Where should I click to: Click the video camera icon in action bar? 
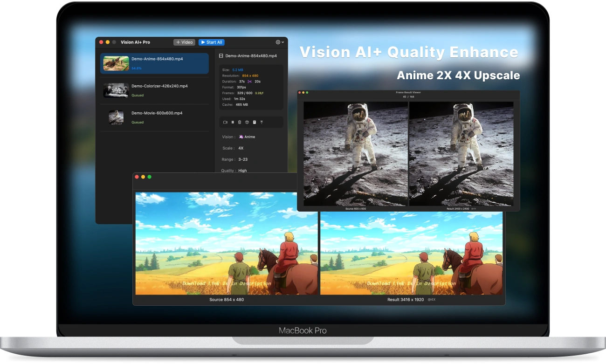(x=225, y=122)
